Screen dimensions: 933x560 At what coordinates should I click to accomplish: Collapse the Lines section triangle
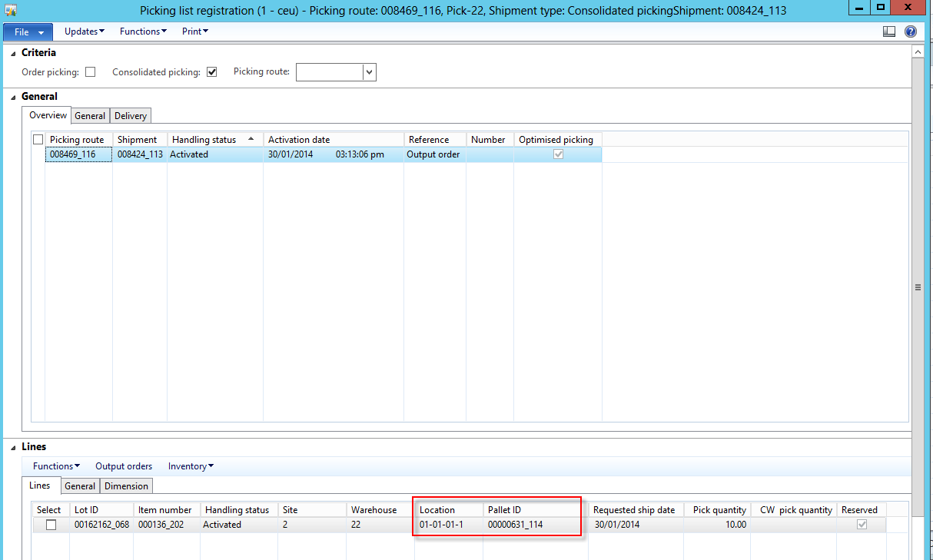pos(12,447)
